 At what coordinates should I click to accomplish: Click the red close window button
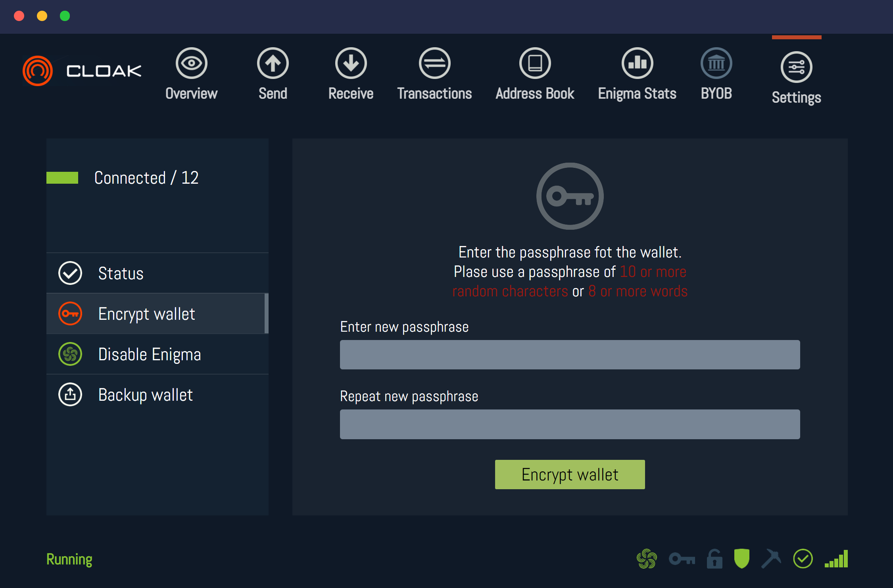point(19,16)
